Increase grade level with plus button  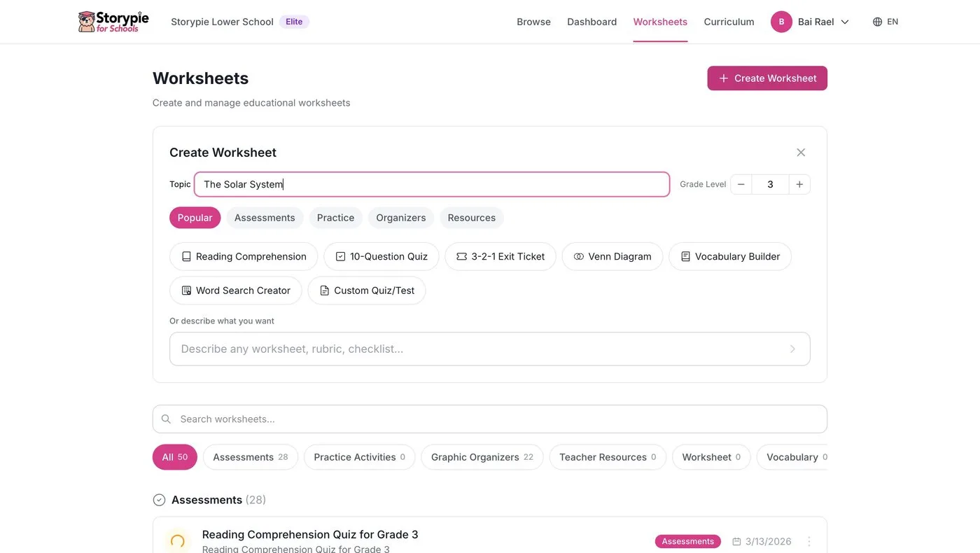[799, 184]
